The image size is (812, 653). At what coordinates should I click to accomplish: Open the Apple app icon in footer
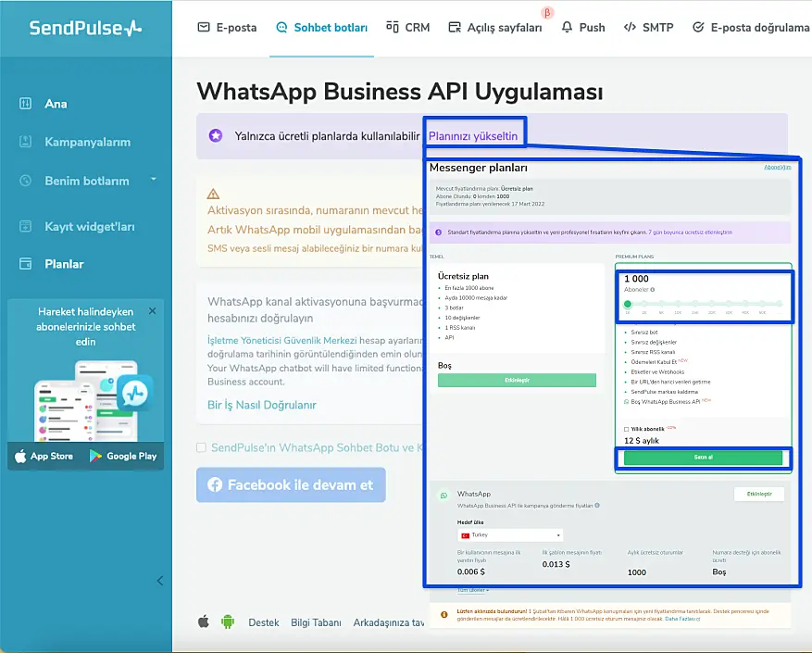click(204, 622)
